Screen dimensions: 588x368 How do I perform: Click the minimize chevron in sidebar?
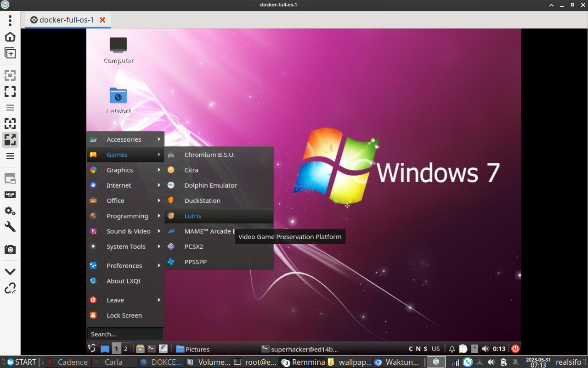(10, 271)
